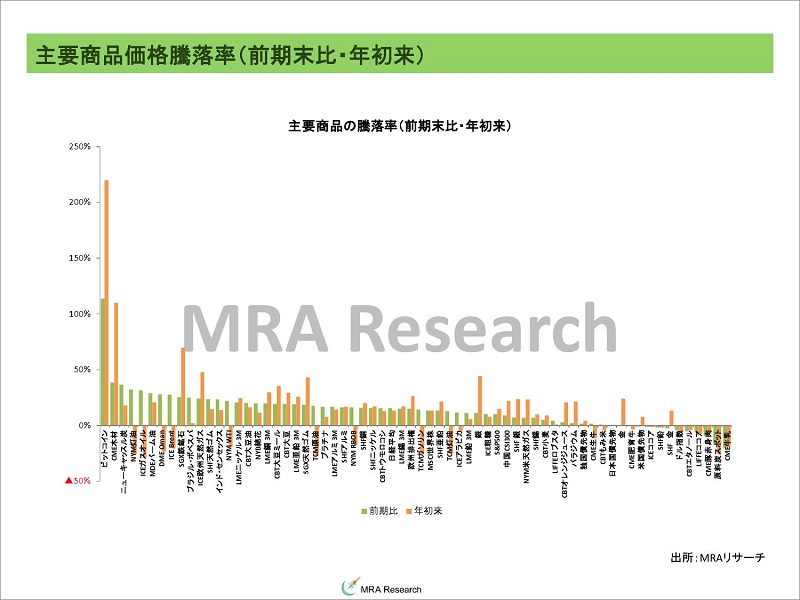This screenshot has width=800, height=600.
Task: Click the 0% y-axis label
Action: coord(84,425)
